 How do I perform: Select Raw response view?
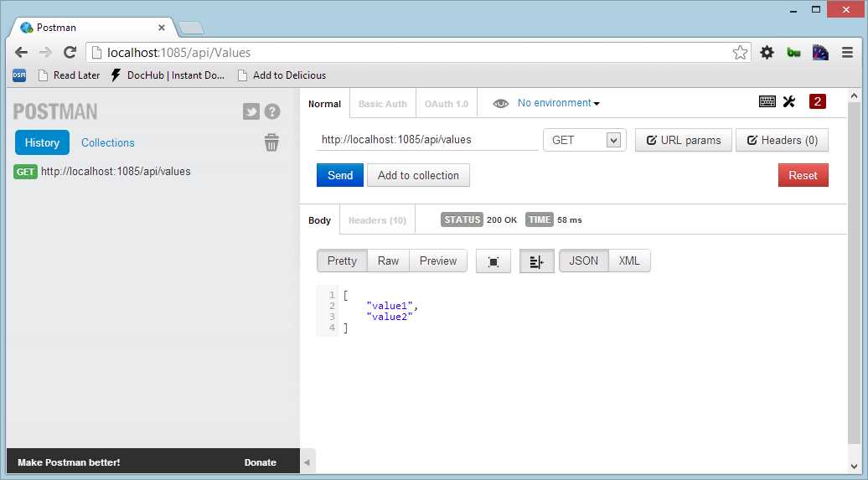pos(388,261)
